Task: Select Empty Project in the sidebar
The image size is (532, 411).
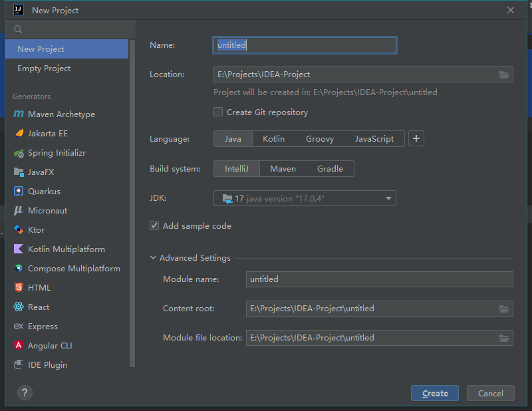Action: 67,68
